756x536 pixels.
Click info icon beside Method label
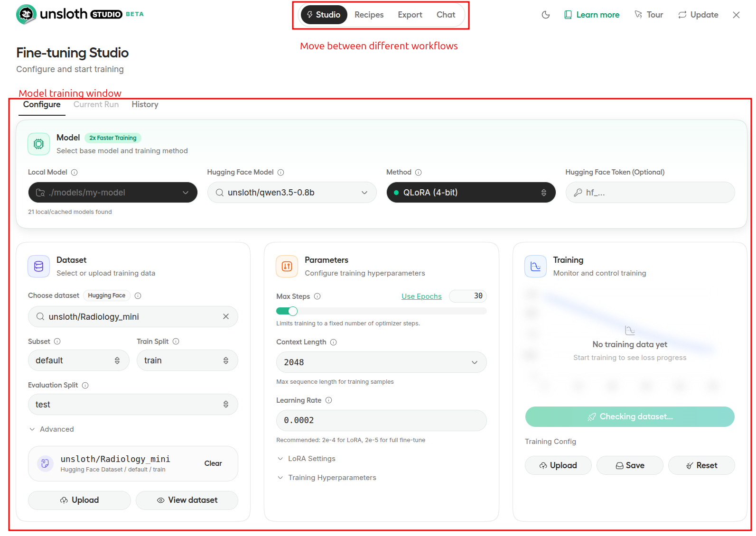419,172
